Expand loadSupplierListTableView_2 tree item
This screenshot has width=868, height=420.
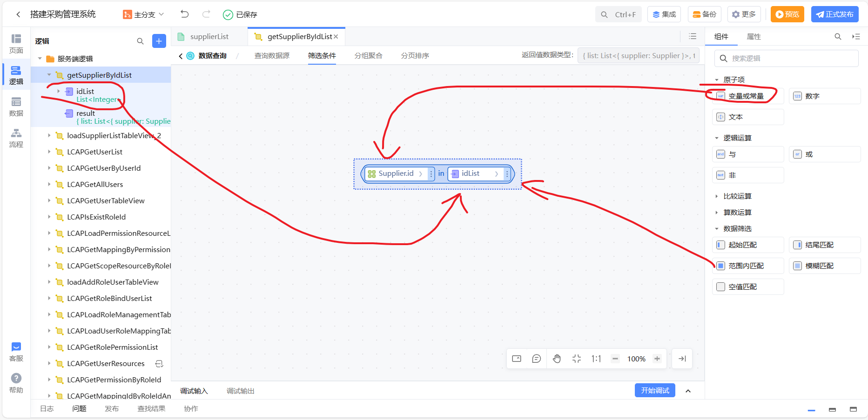[x=49, y=135]
